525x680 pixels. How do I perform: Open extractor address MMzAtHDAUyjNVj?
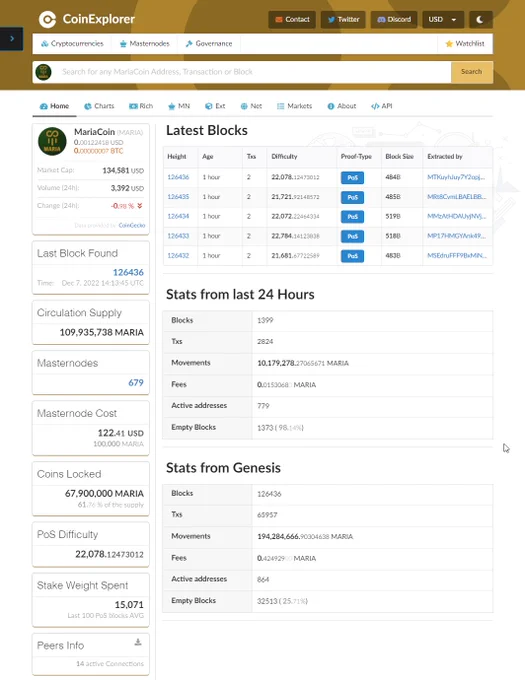pyautogui.click(x=457, y=216)
